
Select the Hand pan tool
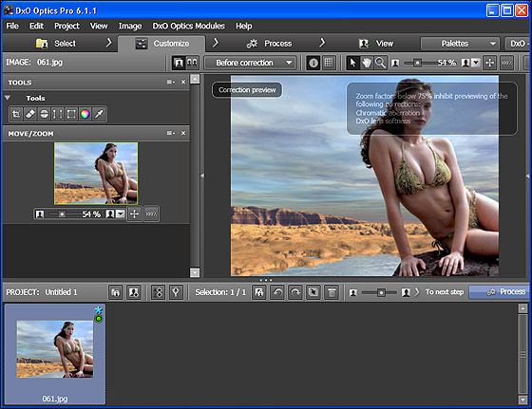pyautogui.click(x=367, y=63)
